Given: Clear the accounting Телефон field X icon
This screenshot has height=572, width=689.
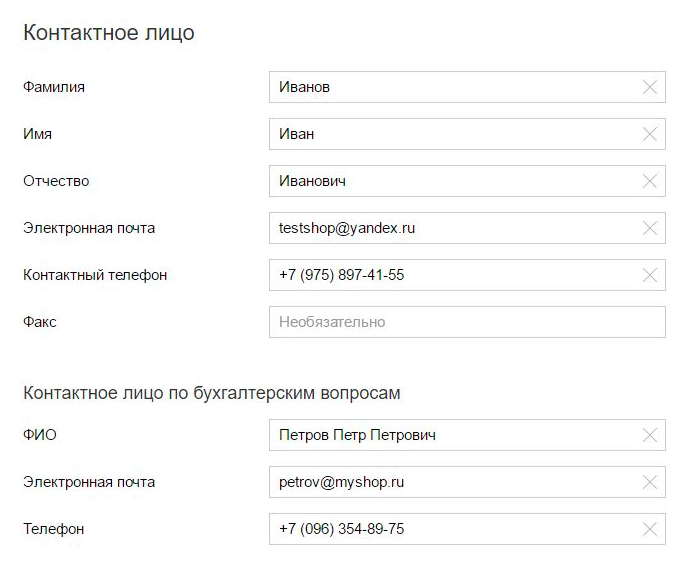Looking at the screenshot, I should (x=650, y=529).
